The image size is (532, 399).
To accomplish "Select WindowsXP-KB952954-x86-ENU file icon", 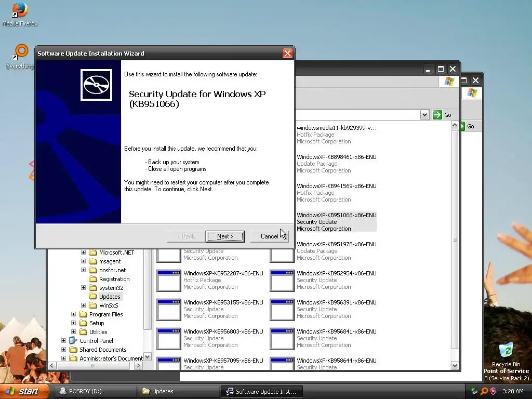I will 282,281.
